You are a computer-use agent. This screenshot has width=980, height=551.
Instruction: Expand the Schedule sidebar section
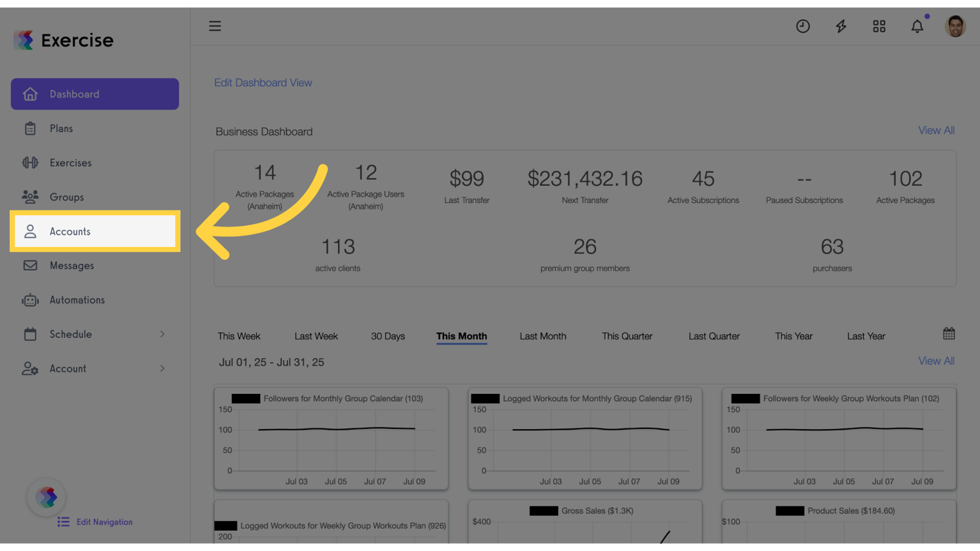pos(71,334)
